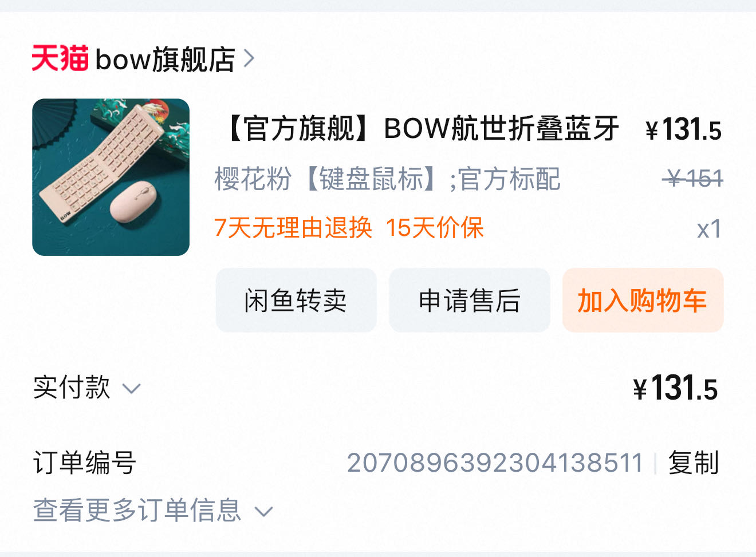Expand the 实付款 payment details arrow
This screenshot has width=756, height=557.
click(x=132, y=389)
